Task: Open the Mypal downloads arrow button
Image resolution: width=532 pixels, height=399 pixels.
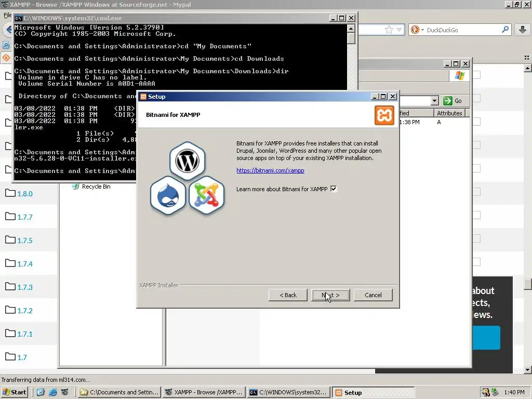Action: tap(523, 30)
